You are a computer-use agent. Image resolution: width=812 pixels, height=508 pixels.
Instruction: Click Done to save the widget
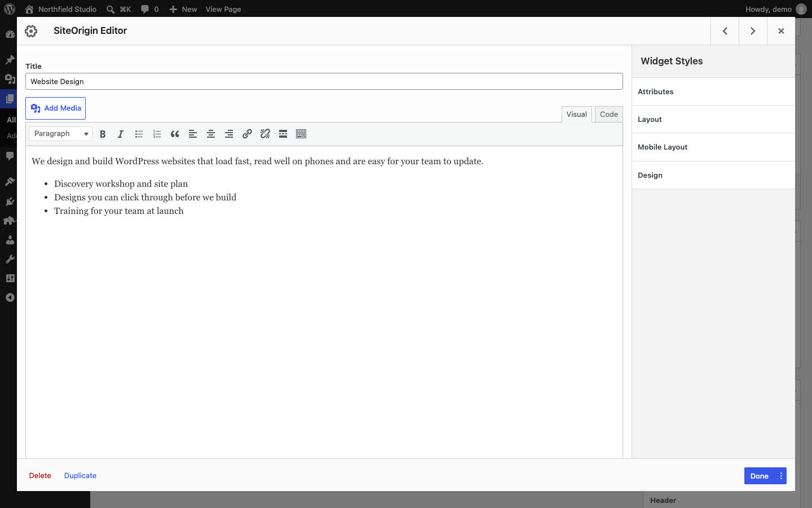tap(760, 476)
